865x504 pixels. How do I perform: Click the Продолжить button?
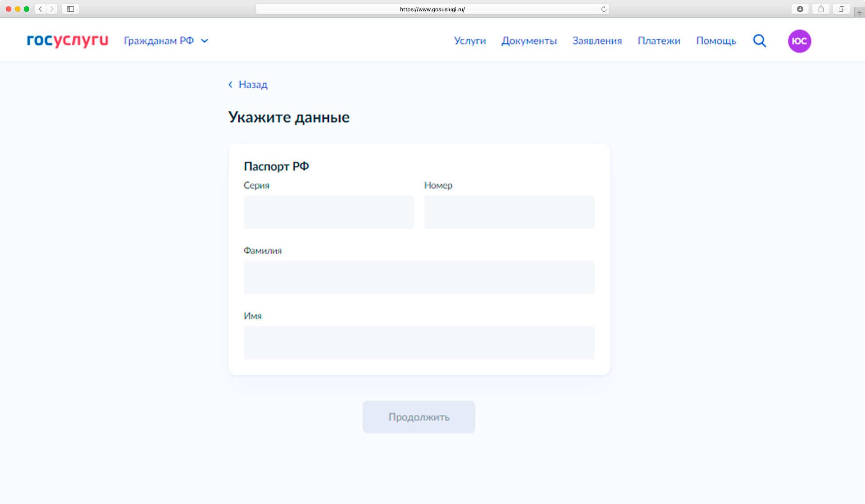(419, 417)
